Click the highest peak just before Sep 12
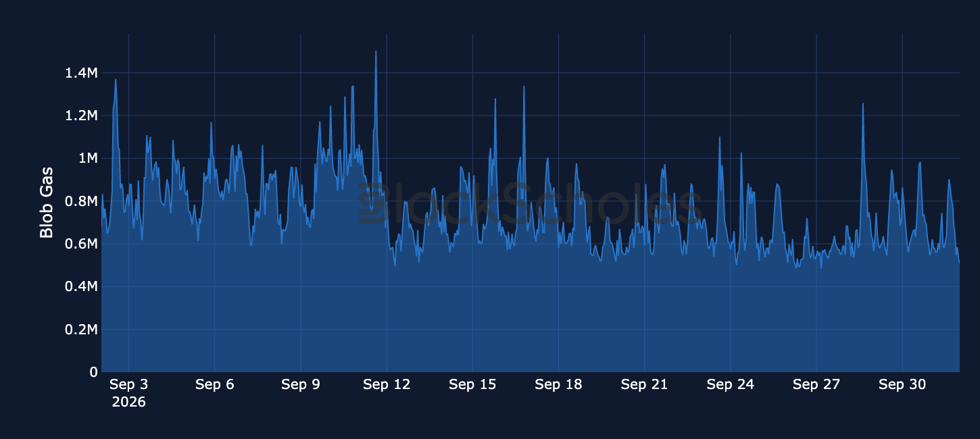This screenshot has height=439, width=980. 376,51
